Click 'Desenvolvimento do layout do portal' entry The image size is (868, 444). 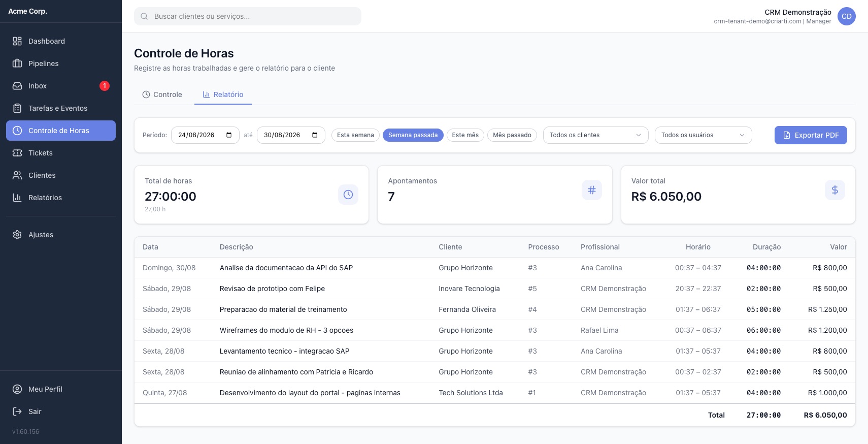pyautogui.click(x=310, y=393)
